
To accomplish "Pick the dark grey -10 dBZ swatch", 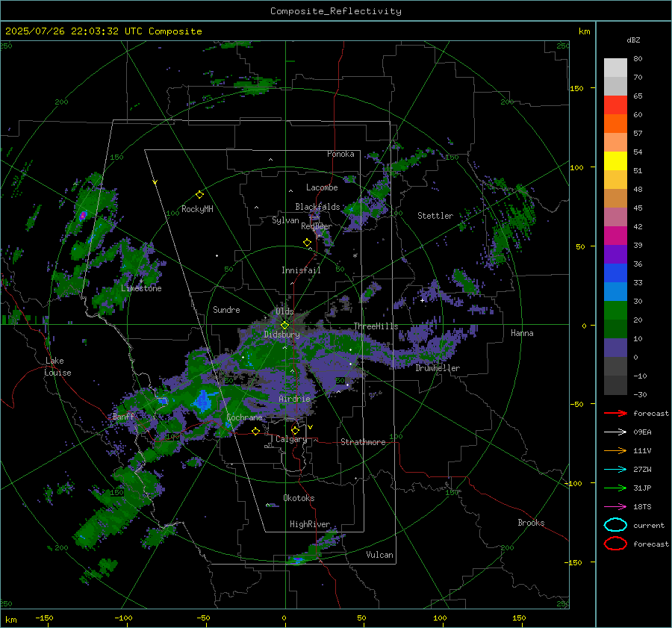I will click(x=615, y=385).
